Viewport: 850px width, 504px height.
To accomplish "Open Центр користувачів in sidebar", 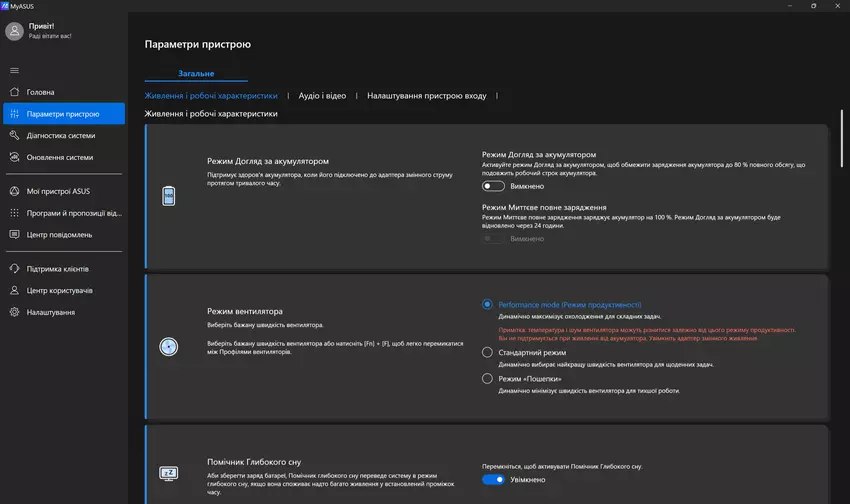I will [60, 291].
